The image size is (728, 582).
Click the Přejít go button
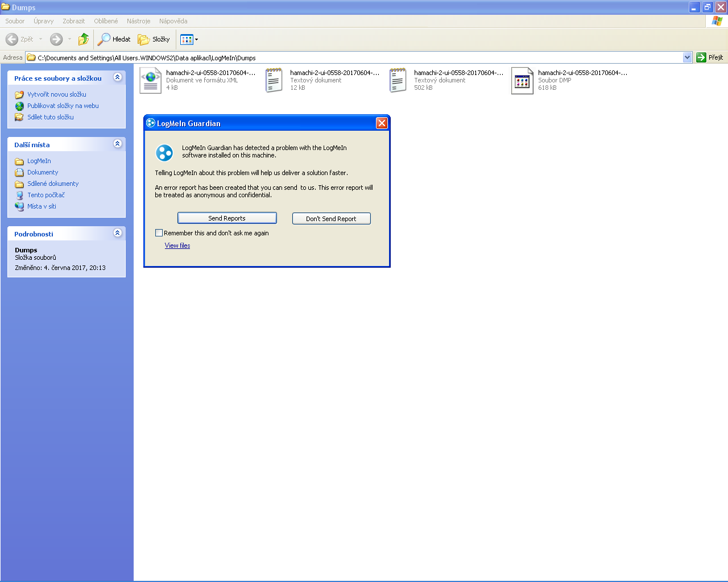(710, 57)
